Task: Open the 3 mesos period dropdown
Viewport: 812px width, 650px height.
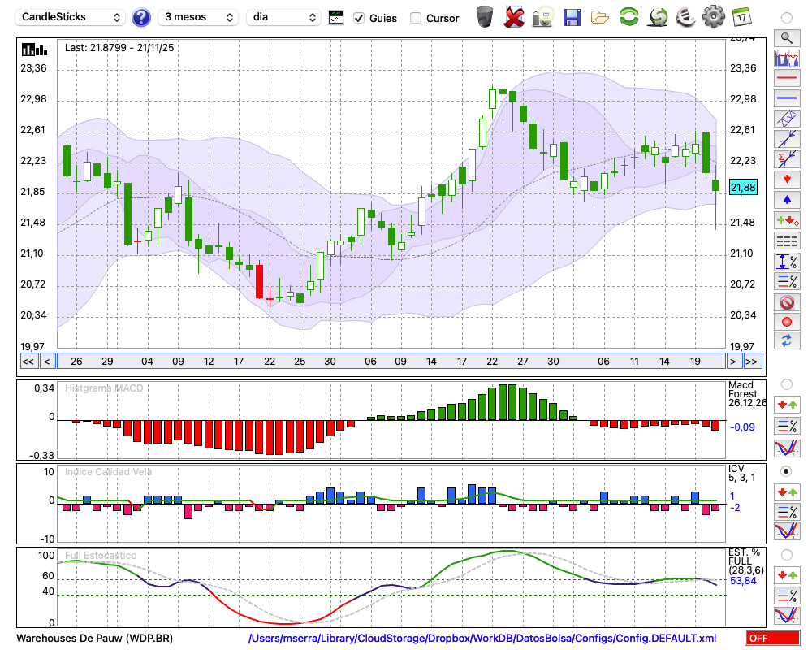Action: [197, 17]
